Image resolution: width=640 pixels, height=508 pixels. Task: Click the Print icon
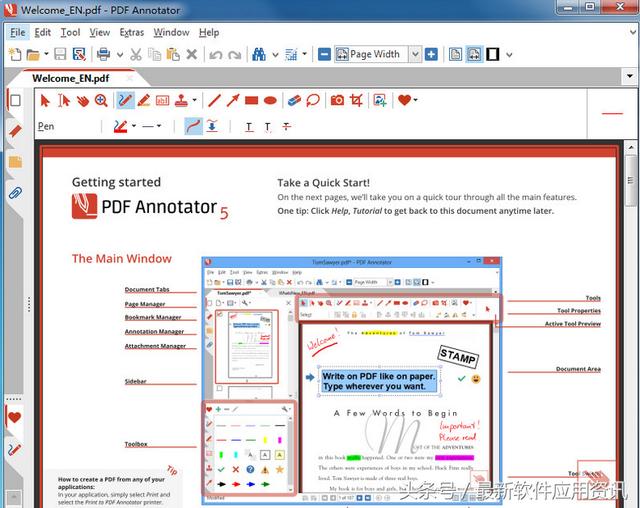pyautogui.click(x=103, y=54)
